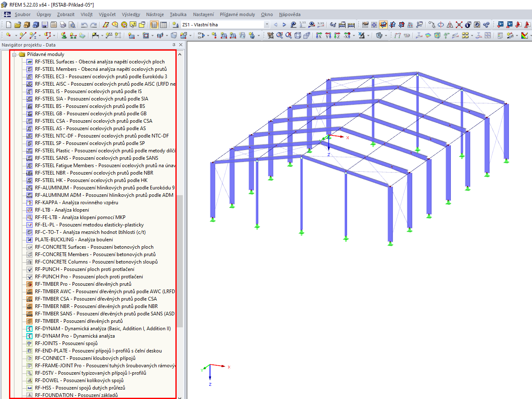This screenshot has width=532, height=399.
Task: Open the ZS1 - Vlastní tíha load case dropdown
Action: (267, 25)
